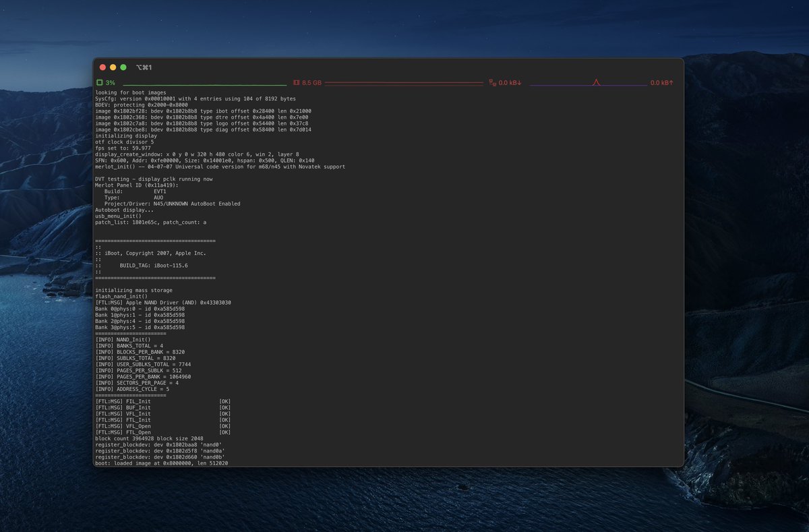Click the 'SFN: 0x600' output line
Viewport: 809px width, 532px height.
205,160
